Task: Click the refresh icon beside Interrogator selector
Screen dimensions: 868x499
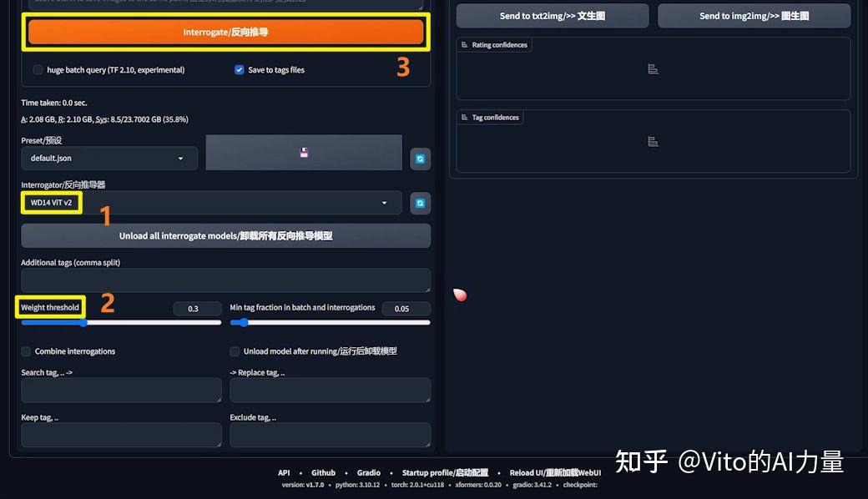Action: pos(420,203)
